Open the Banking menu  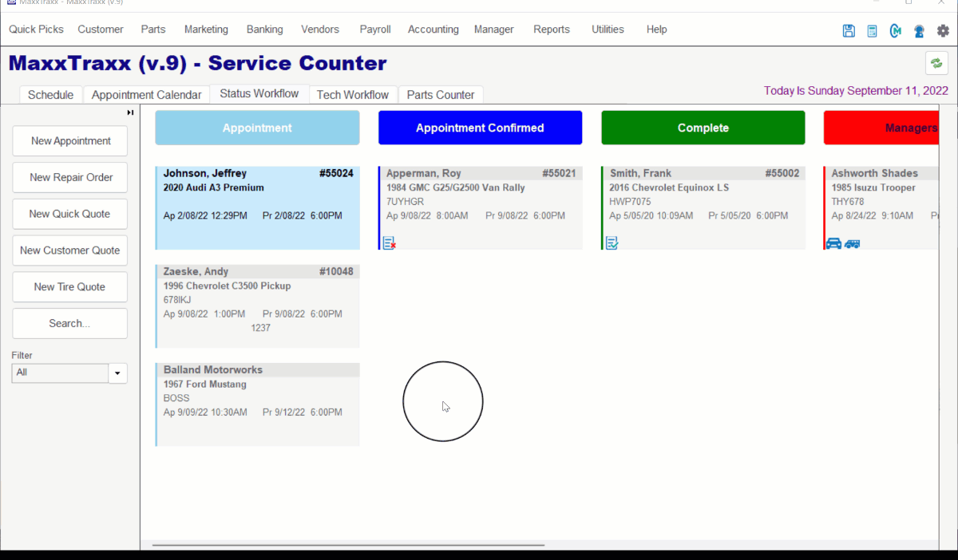[x=265, y=30]
